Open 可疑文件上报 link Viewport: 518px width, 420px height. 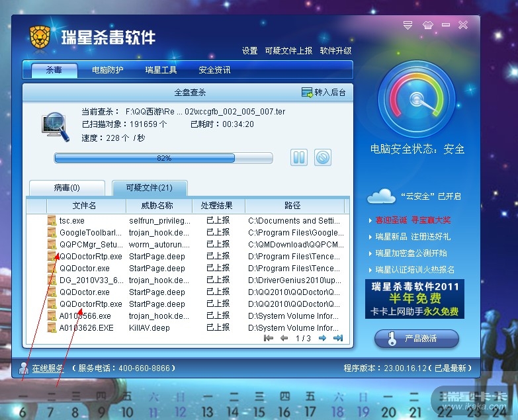(x=288, y=50)
